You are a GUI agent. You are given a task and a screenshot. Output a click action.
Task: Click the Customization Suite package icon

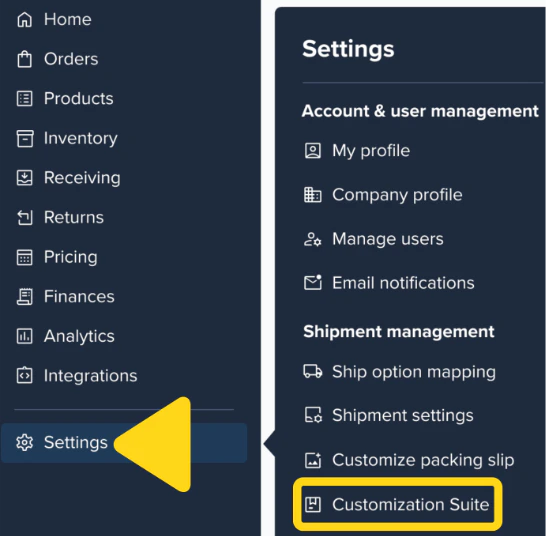coord(313,504)
